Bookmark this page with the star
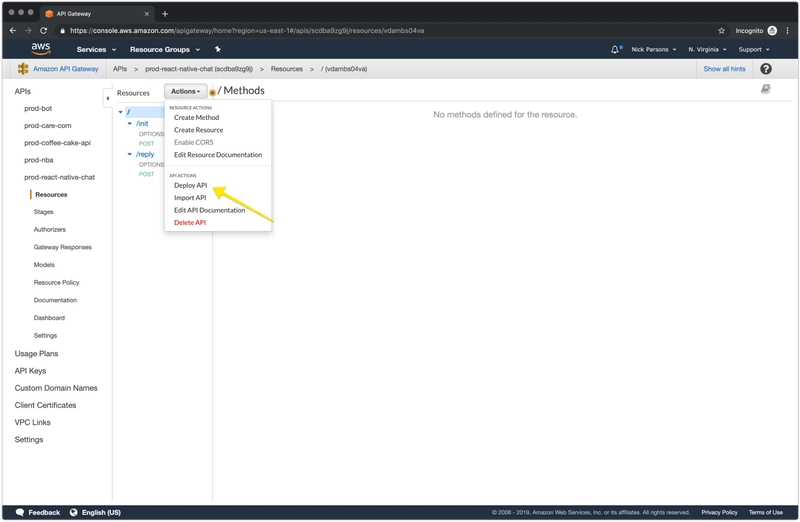Viewport: 800px width, 522px height. [721, 31]
